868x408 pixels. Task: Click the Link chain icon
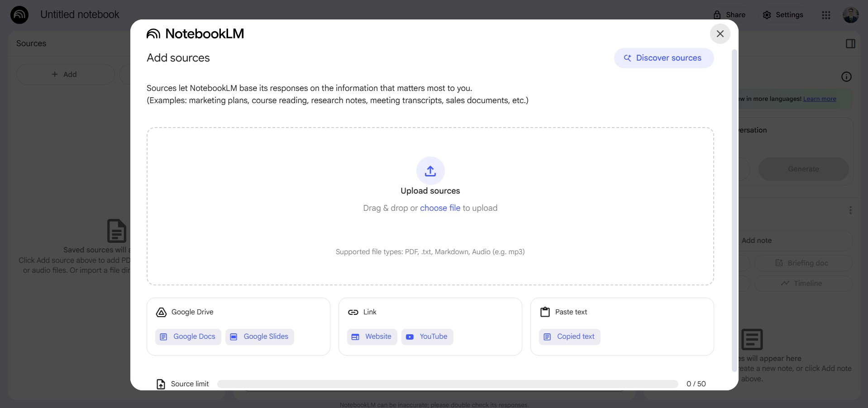click(x=353, y=312)
